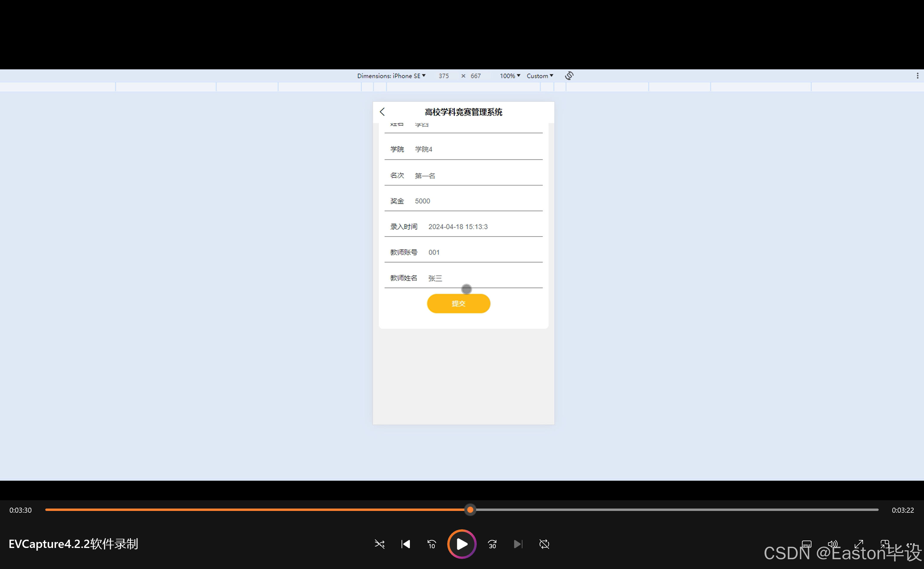Skip forward 30 seconds

(492, 544)
